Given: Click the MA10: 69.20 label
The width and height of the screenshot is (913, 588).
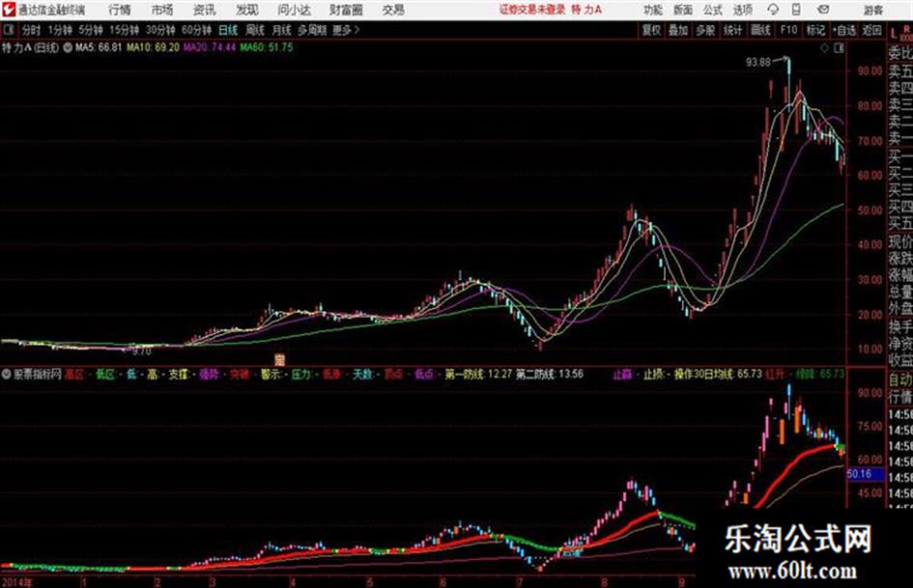Looking at the screenshot, I should point(153,47).
